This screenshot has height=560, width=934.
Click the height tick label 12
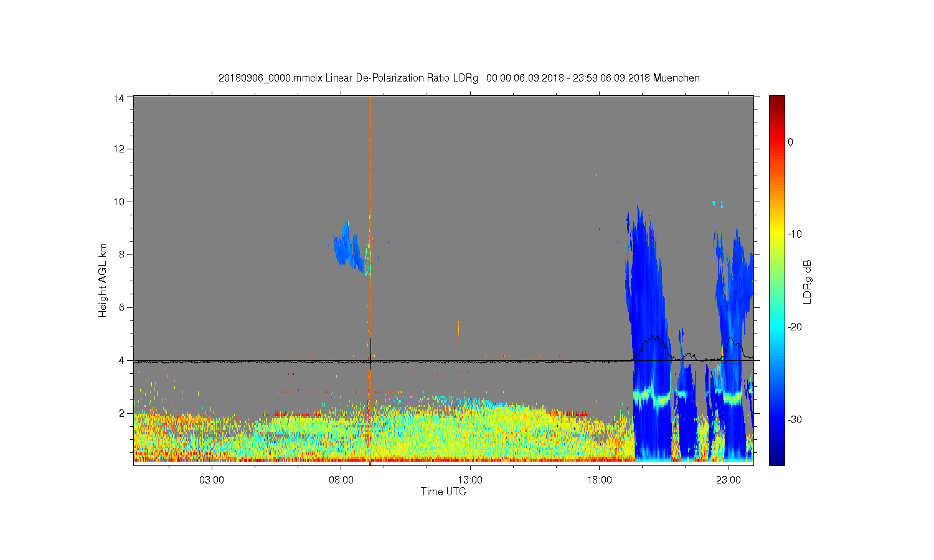click(x=119, y=149)
